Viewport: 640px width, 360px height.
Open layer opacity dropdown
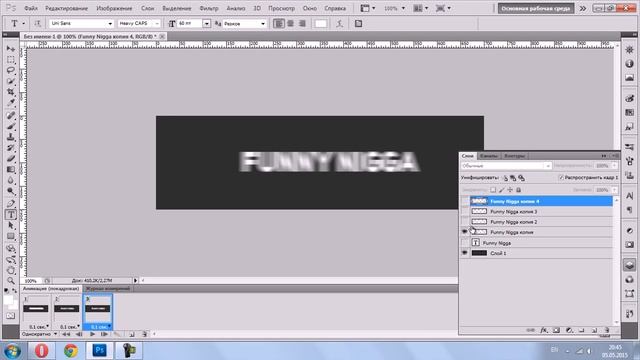point(614,166)
